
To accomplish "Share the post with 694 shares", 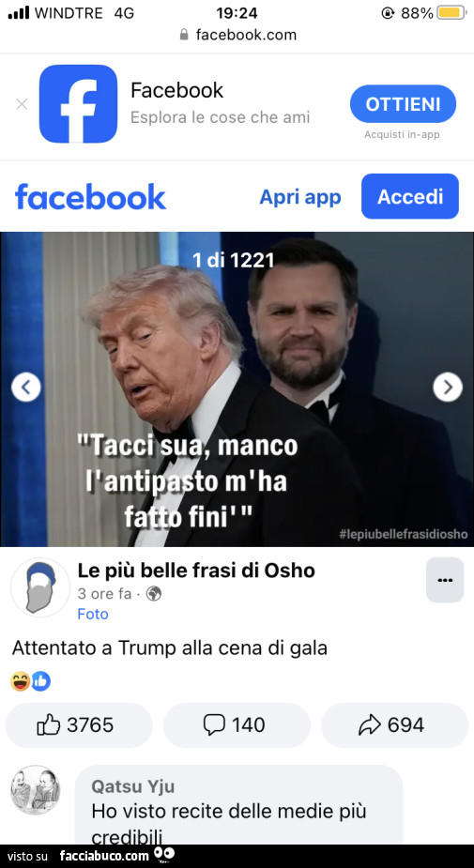I will tap(395, 725).
